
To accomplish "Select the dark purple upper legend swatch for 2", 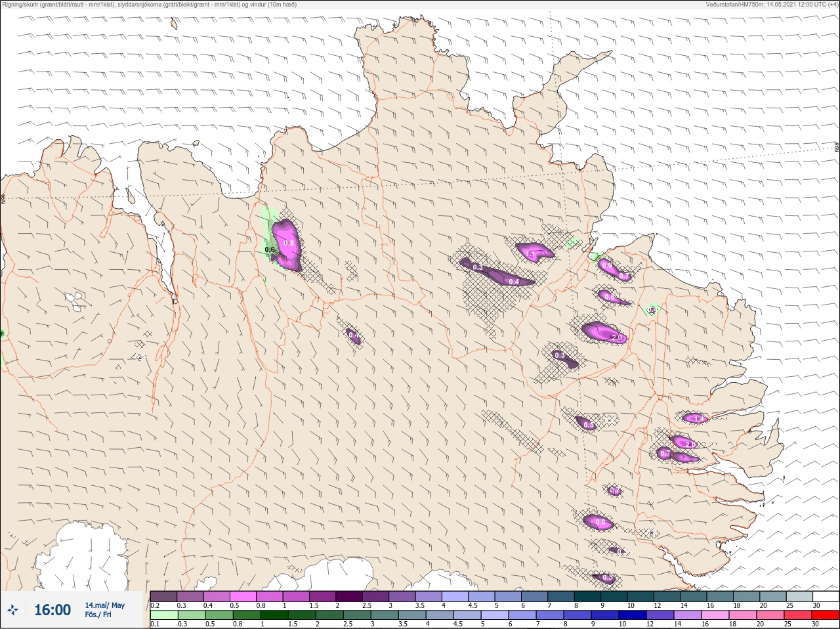I will pos(350,596).
